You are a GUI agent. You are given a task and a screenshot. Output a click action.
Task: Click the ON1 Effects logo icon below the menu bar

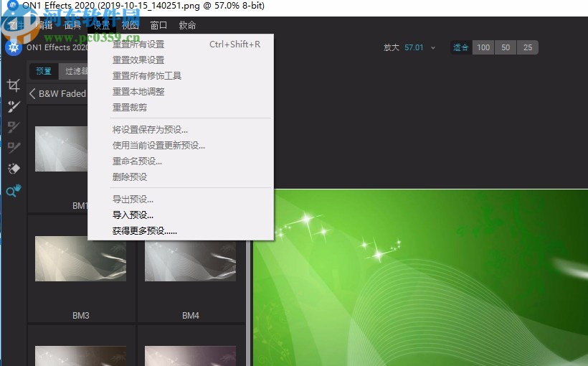pos(14,47)
